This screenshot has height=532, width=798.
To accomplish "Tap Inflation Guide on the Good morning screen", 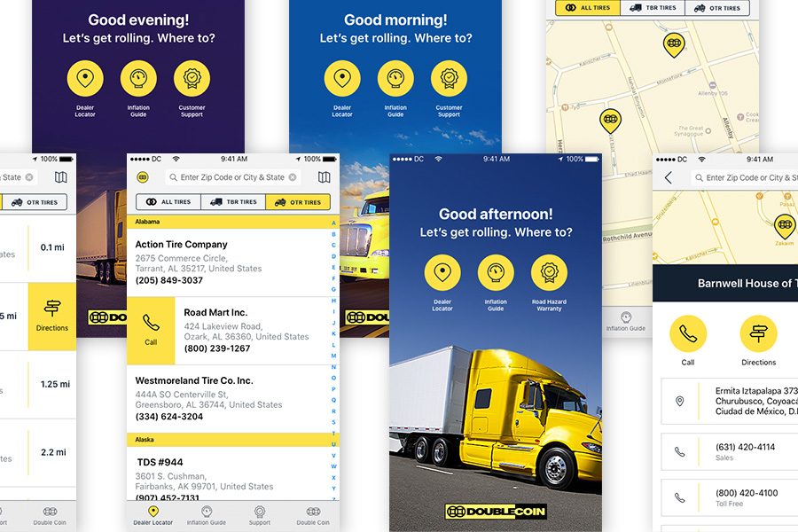I will pos(395,78).
